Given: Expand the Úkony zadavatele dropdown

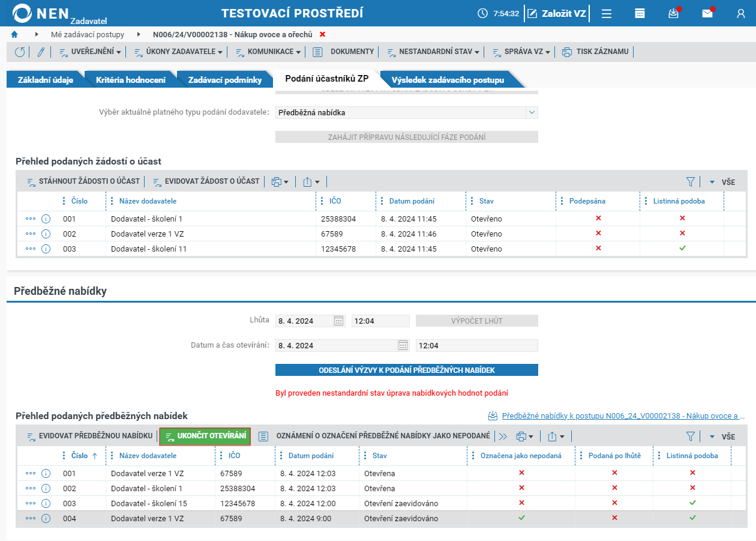Looking at the screenshot, I should coord(178,52).
